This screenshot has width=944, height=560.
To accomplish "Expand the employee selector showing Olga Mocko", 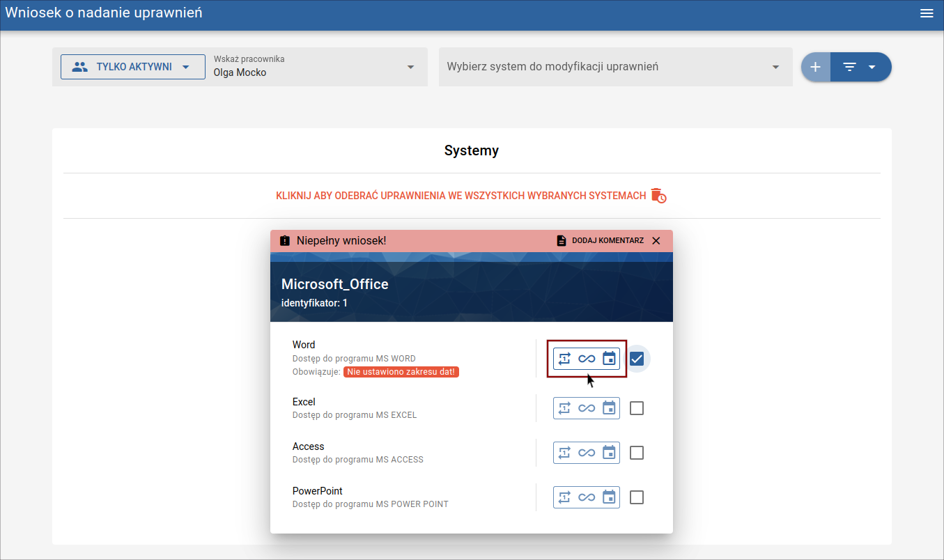I will (x=315, y=67).
